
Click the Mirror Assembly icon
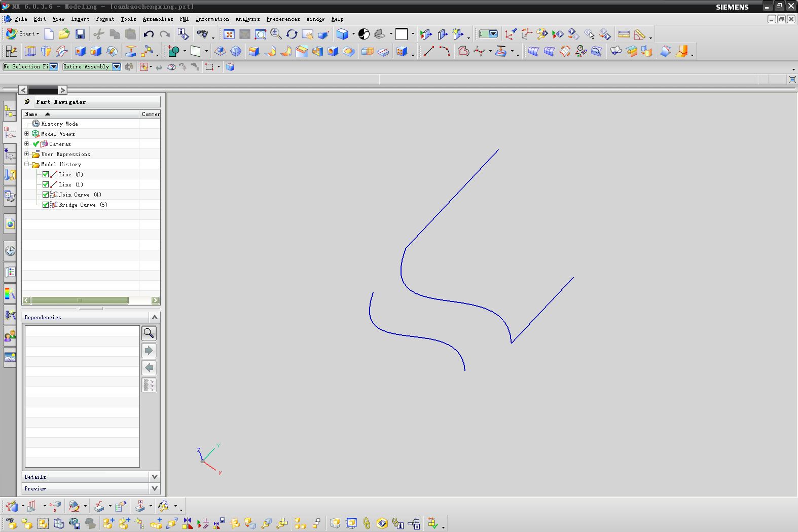click(x=188, y=523)
